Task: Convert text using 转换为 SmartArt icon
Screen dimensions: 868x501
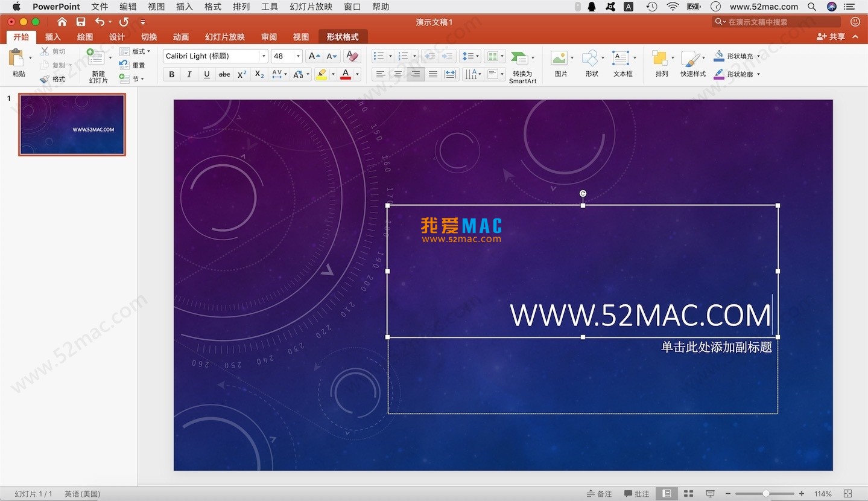Action: 519,58
